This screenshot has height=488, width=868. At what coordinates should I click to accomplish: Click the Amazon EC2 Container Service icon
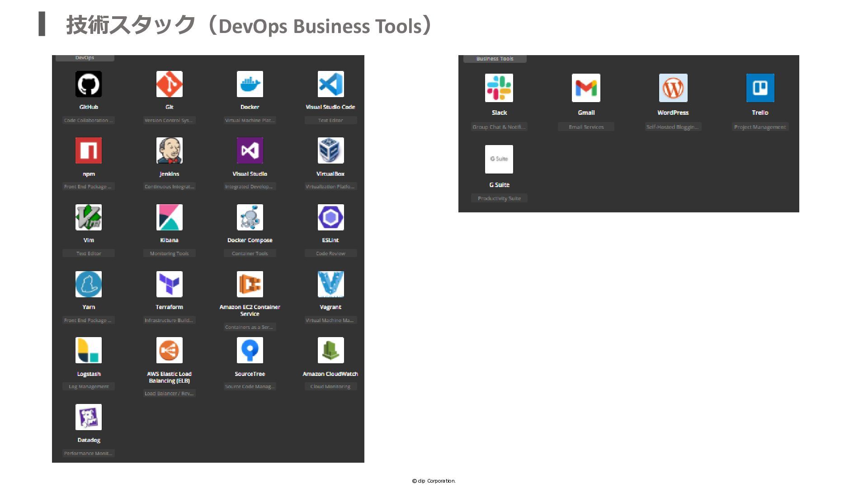coord(250,284)
